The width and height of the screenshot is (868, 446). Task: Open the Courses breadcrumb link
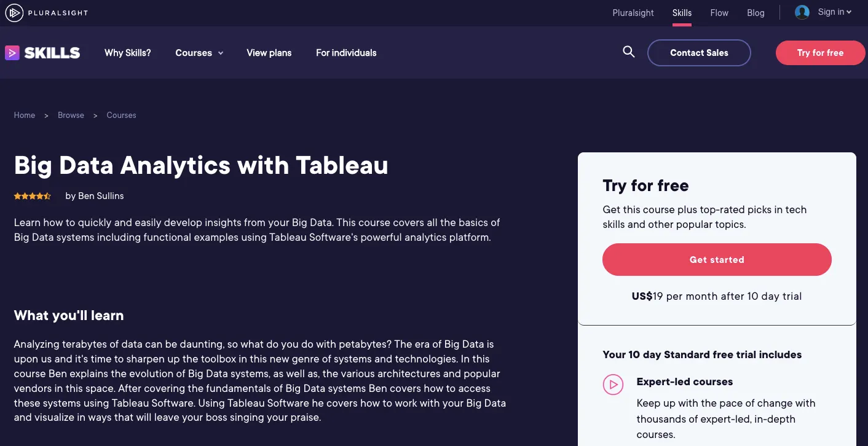click(x=121, y=115)
